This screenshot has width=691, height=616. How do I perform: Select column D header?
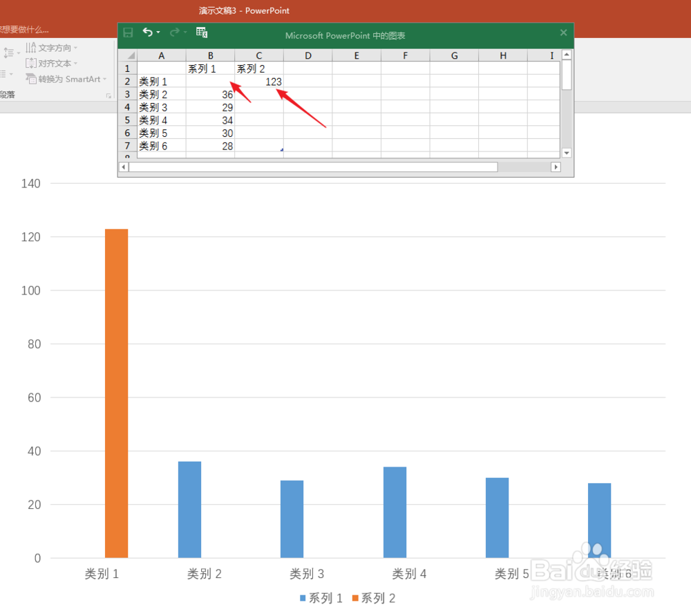pos(308,55)
